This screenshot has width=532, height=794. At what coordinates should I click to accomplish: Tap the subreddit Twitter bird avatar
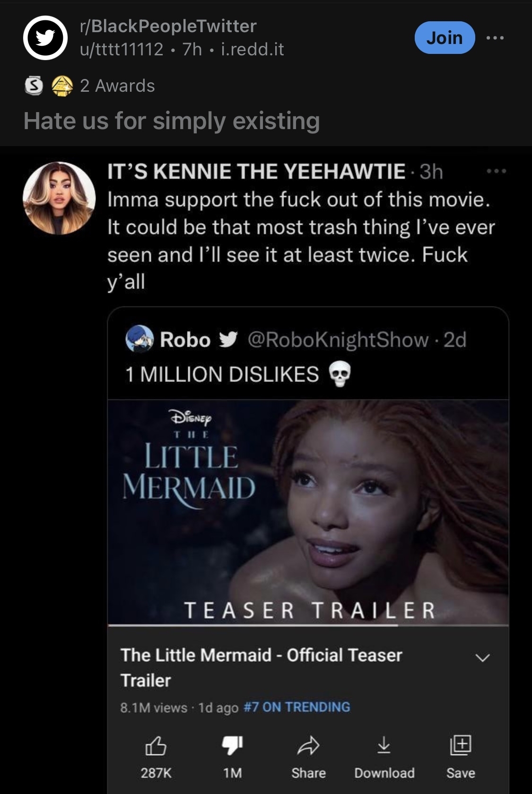coord(45,38)
